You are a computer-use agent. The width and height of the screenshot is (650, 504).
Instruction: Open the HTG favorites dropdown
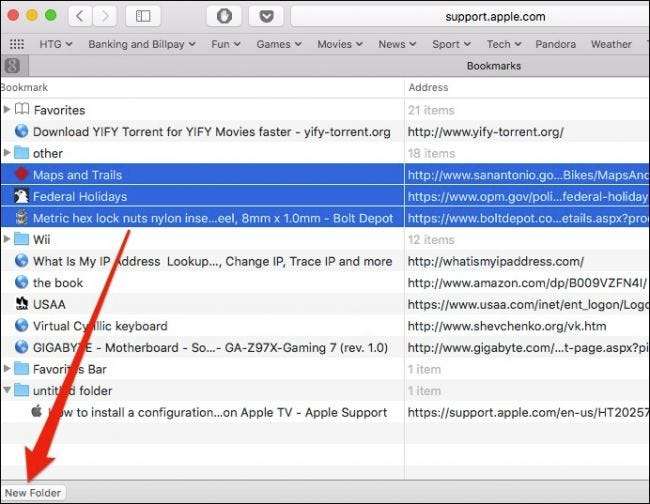click(x=56, y=44)
